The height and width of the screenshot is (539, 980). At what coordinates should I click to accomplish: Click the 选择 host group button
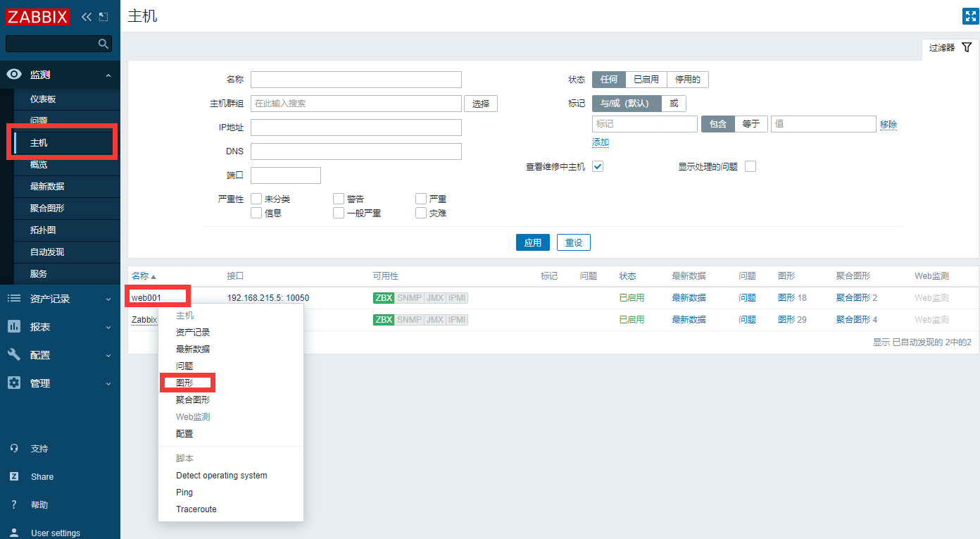481,104
